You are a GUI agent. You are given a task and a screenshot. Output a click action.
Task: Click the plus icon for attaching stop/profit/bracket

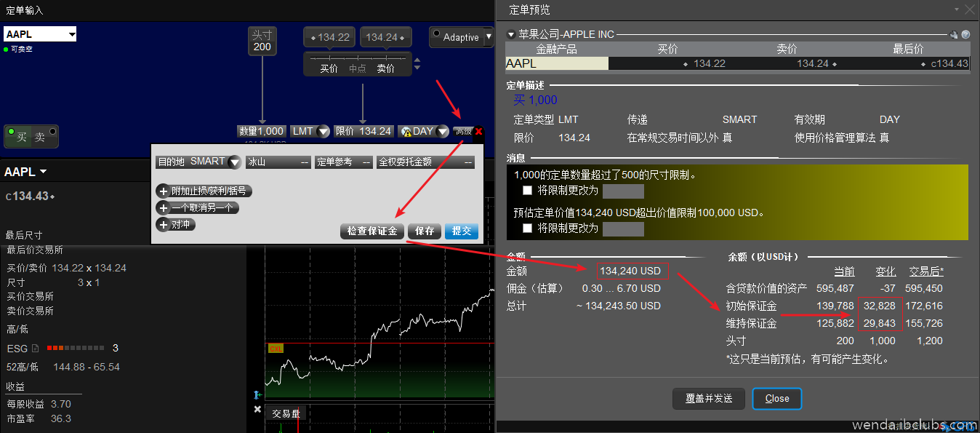coord(163,191)
